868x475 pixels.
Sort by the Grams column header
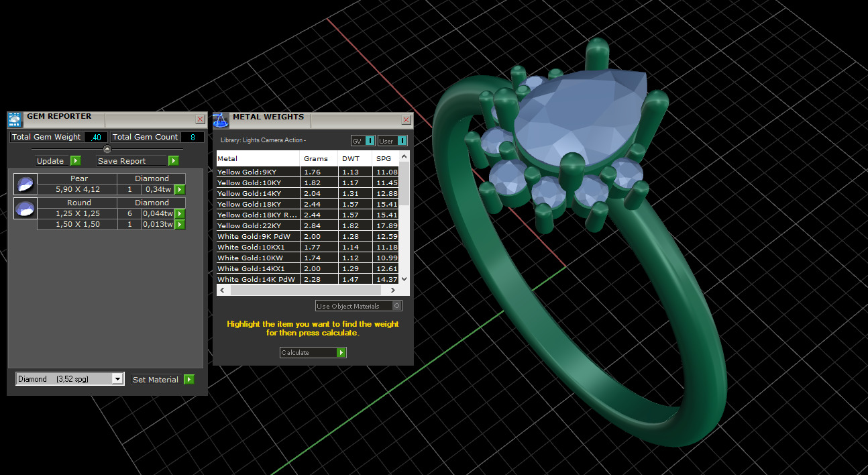coord(319,159)
